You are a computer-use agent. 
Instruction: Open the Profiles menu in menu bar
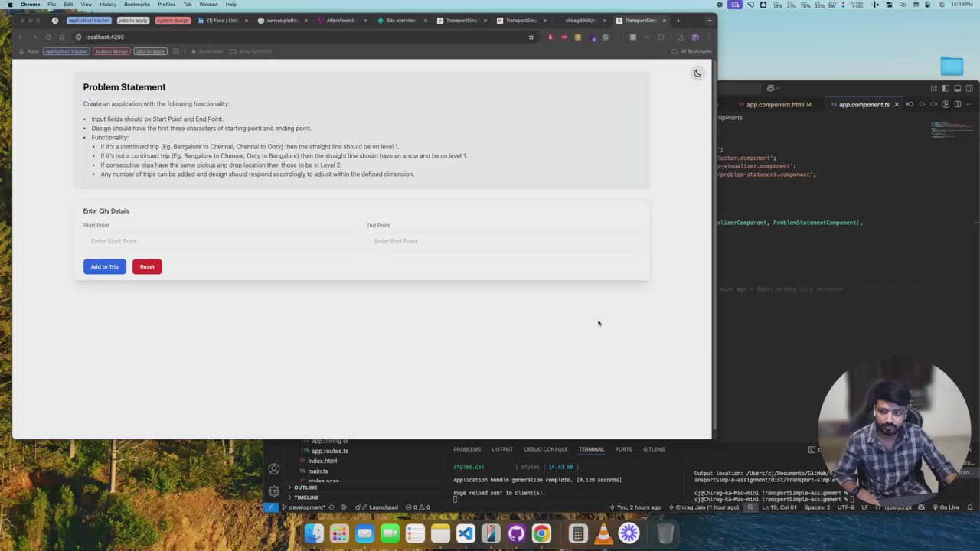(167, 5)
